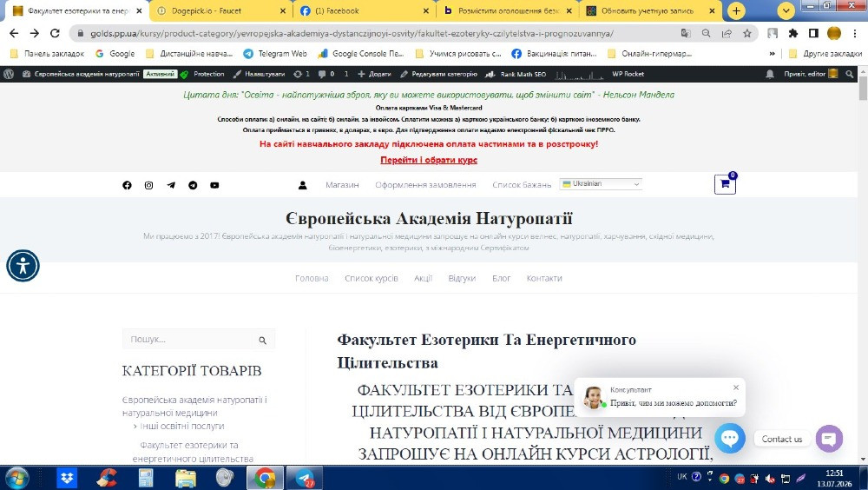
Task: Open Контакти in the site menu
Action: pyautogui.click(x=544, y=278)
